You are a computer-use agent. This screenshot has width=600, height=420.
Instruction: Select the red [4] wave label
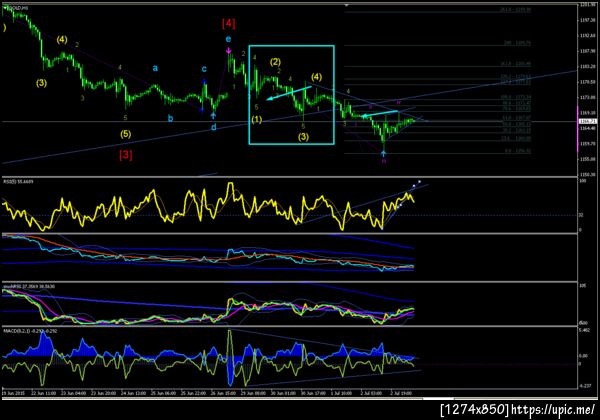(x=228, y=23)
